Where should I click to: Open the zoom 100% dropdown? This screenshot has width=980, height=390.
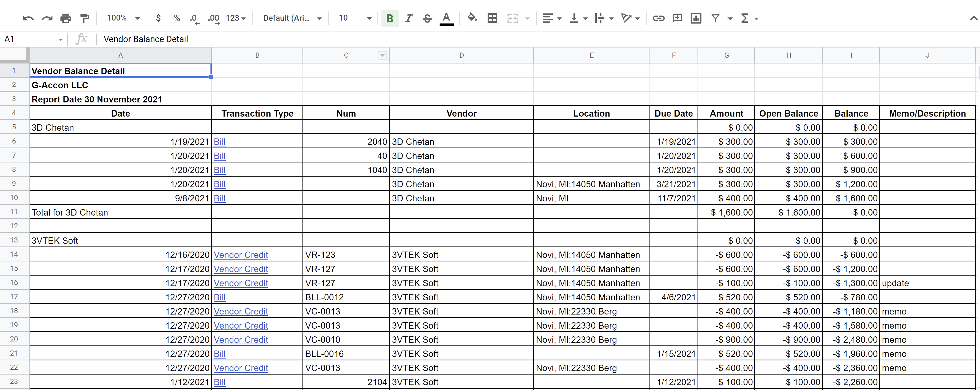coord(123,18)
